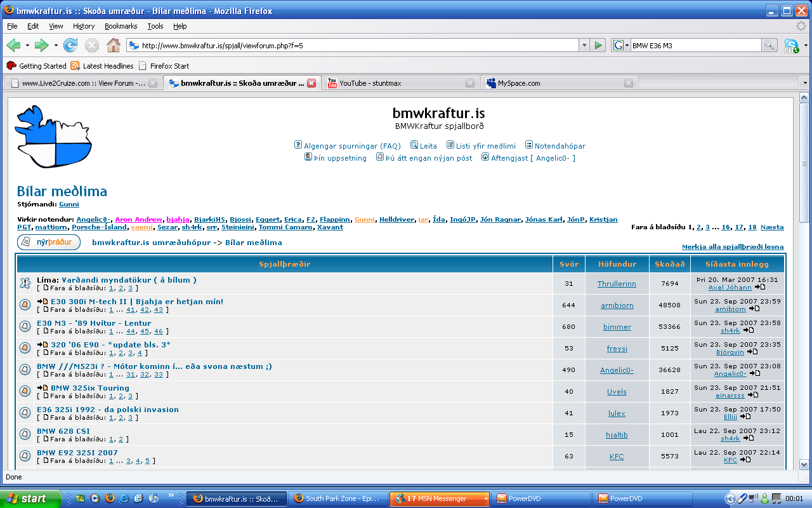Click the green Forward navigation arrow
812x508 pixels.
pyautogui.click(x=42, y=45)
